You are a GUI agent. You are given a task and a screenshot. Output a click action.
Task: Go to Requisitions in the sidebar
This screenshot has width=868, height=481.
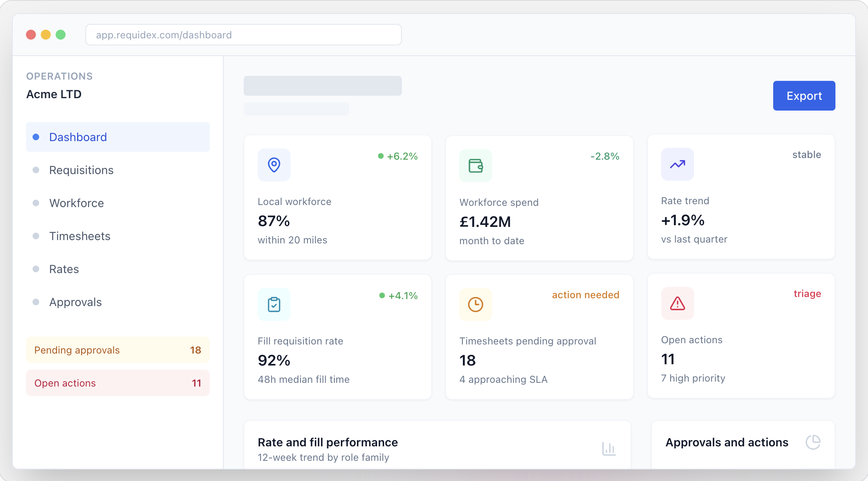(118, 170)
